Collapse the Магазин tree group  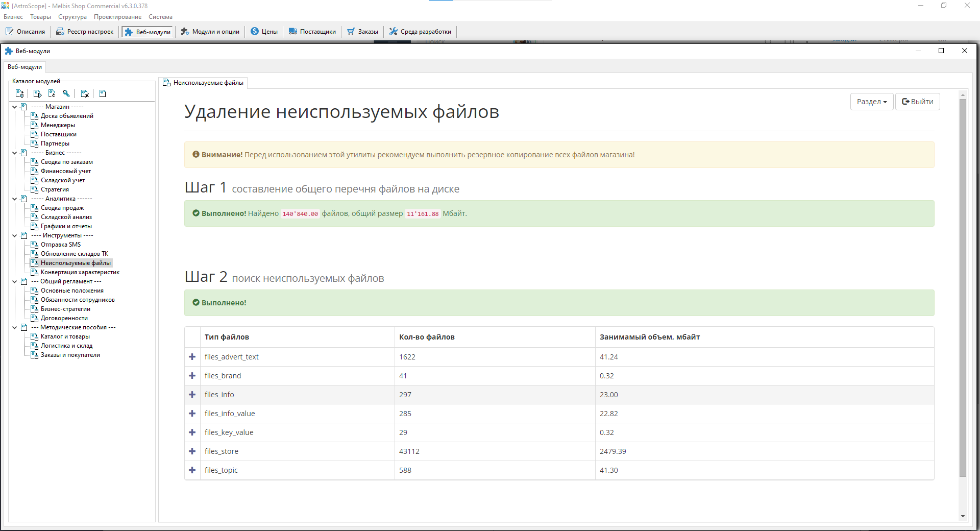[15, 107]
